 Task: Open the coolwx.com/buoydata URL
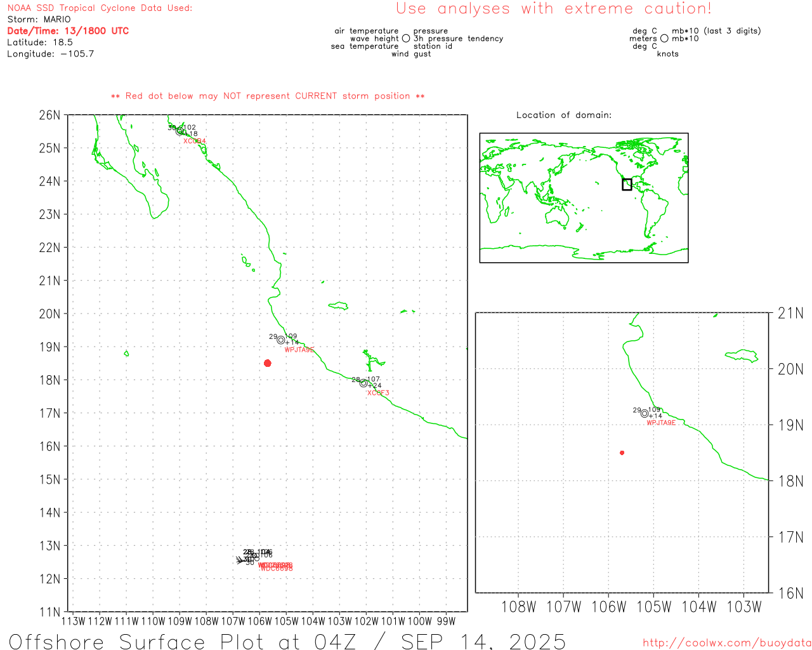[x=727, y=643]
